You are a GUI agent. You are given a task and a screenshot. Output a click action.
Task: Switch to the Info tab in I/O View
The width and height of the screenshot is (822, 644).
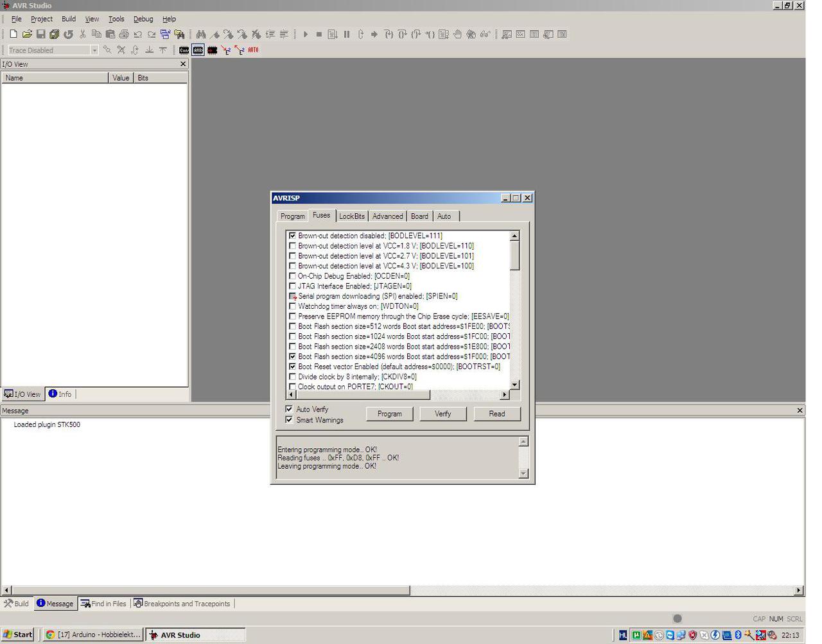coord(60,394)
